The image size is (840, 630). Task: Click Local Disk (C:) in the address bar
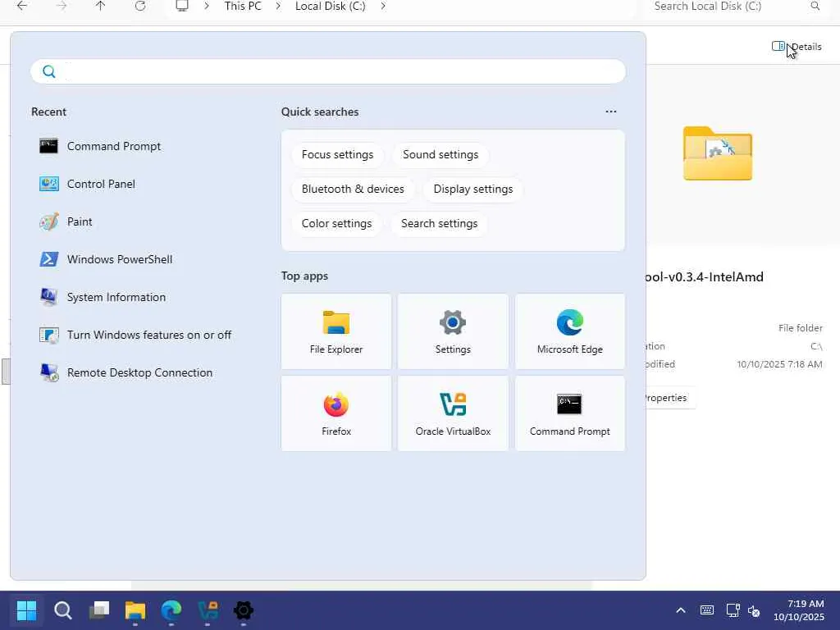click(x=330, y=7)
